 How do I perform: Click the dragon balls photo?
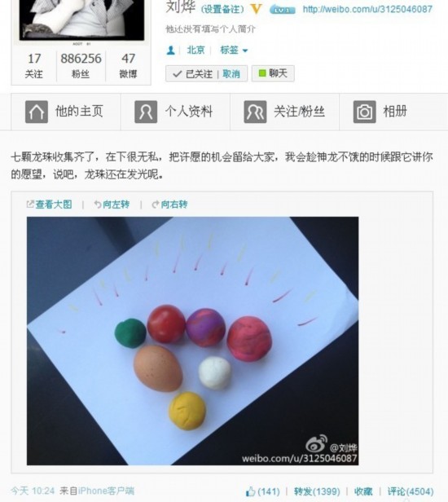(192, 341)
